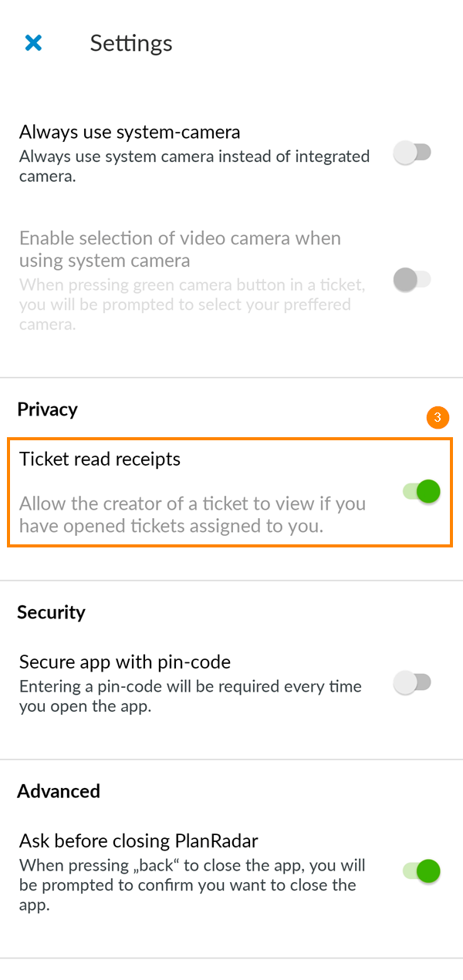Click the Secure app with pin-code switch knob
The image size is (463, 980).
(x=413, y=682)
